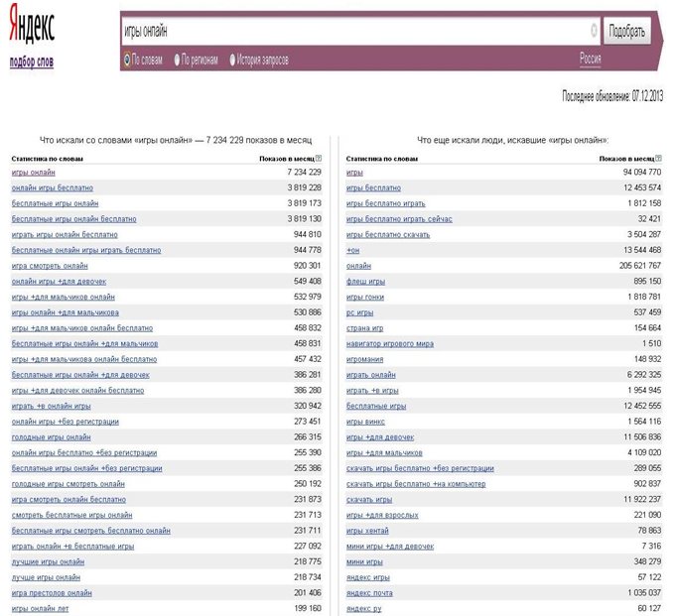The width and height of the screenshot is (674, 616).
Task: Open бесплатные онлайн игры играть бесплатно link
Action: point(86,250)
